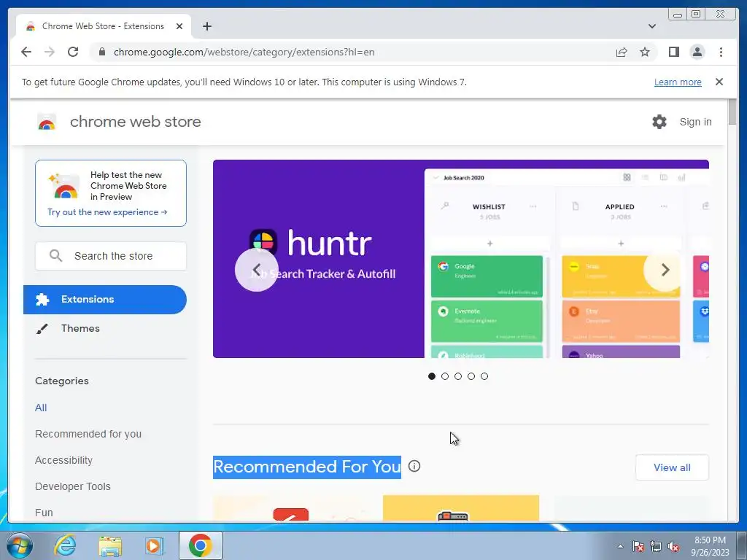View site info via the lock icon
Image resolution: width=747 pixels, height=560 pixels.
pyautogui.click(x=101, y=52)
